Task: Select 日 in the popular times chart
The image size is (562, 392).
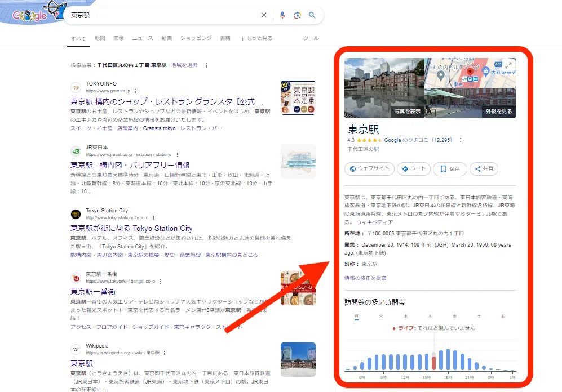Action: (x=503, y=317)
